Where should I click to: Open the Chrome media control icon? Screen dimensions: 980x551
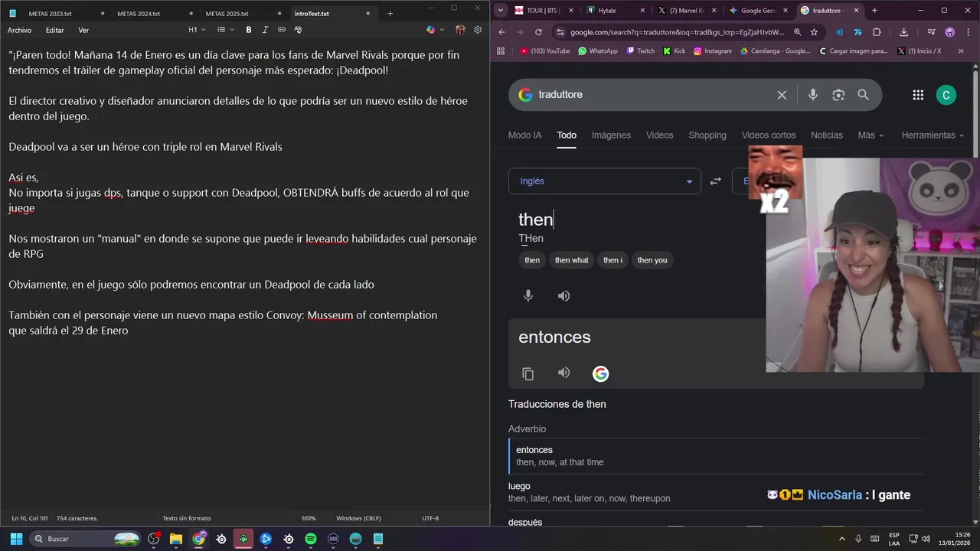(931, 32)
